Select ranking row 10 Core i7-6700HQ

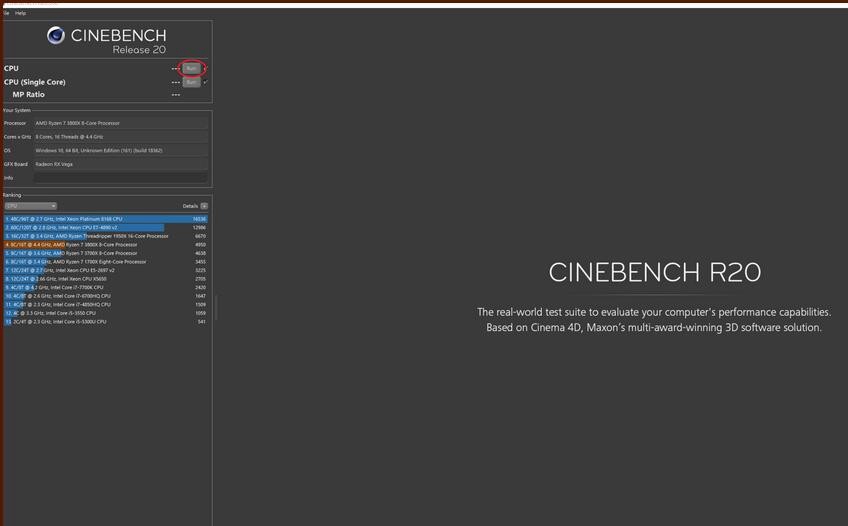(106, 296)
